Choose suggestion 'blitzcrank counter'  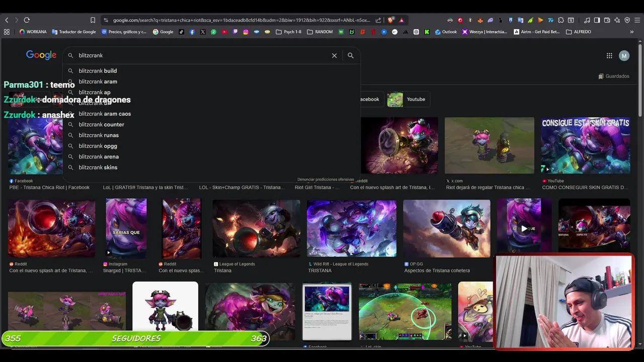pyautogui.click(x=212, y=124)
